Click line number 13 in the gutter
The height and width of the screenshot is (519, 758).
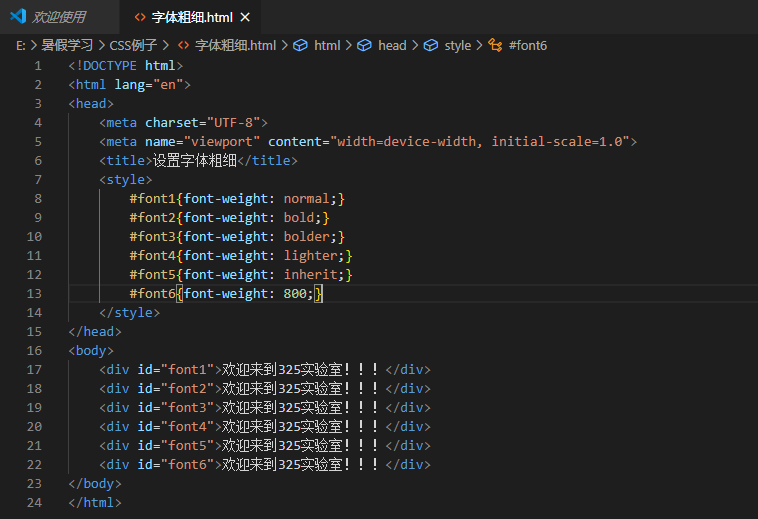click(34, 294)
